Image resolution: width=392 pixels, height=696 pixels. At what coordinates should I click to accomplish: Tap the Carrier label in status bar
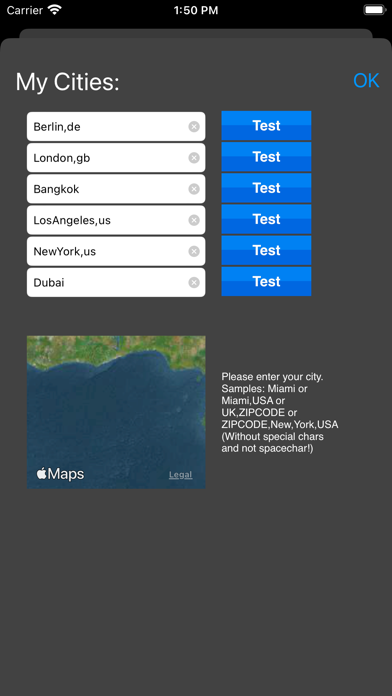click(25, 10)
